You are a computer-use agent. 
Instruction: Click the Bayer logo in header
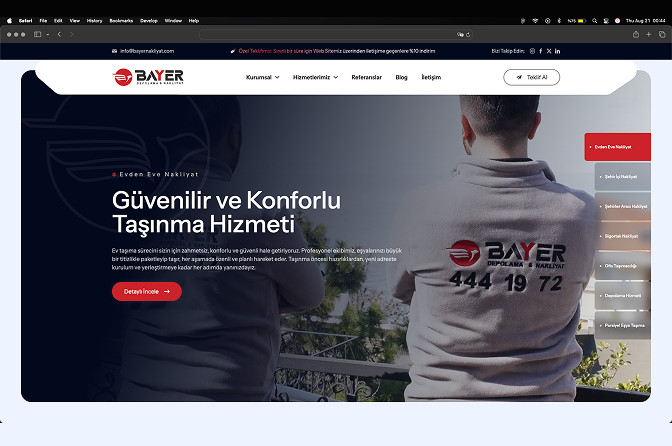[x=148, y=77]
